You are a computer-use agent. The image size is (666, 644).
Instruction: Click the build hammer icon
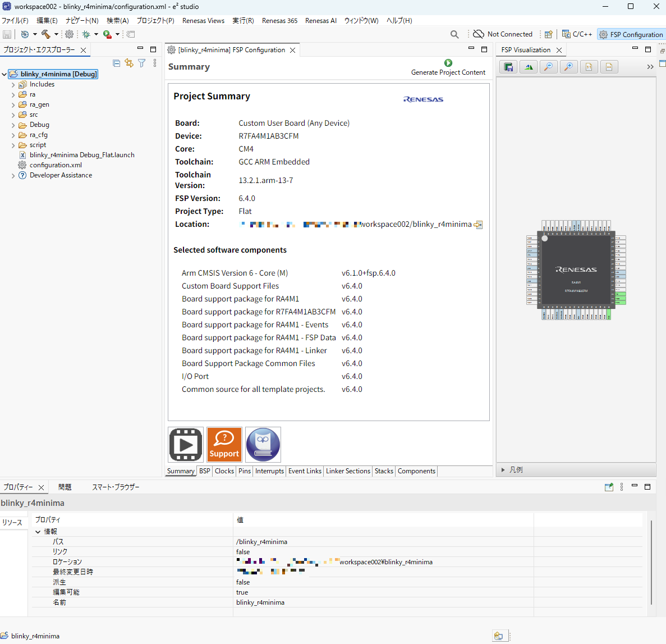pos(46,34)
